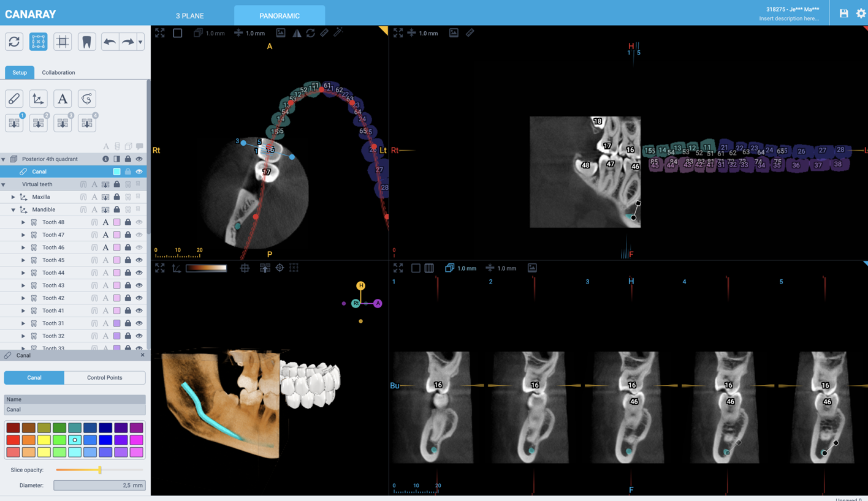Switch to the Control Points tab in Canal panel

coord(105,377)
